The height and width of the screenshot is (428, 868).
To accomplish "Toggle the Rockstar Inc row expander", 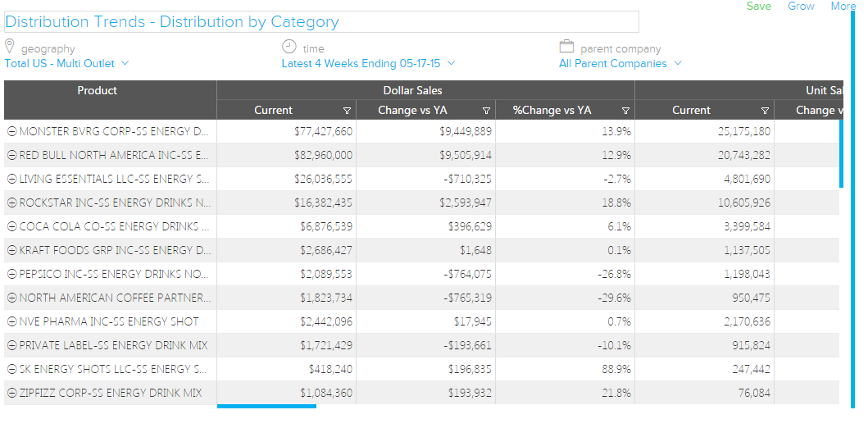I will tap(11, 203).
